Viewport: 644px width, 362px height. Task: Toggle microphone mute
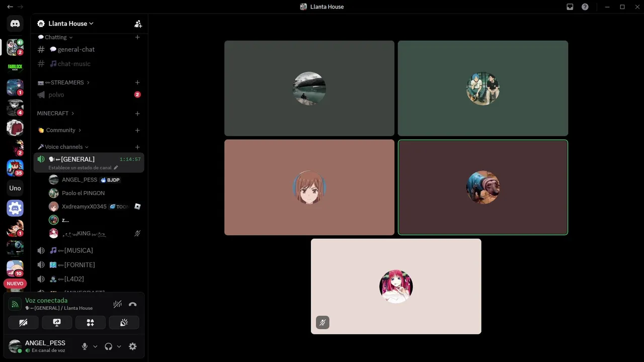pyautogui.click(x=85, y=346)
